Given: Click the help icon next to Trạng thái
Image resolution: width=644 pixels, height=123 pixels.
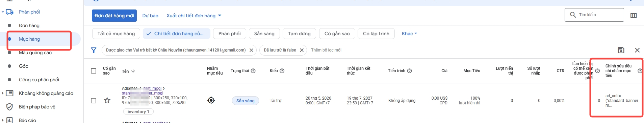Looking at the screenshot, I should click(253, 71).
